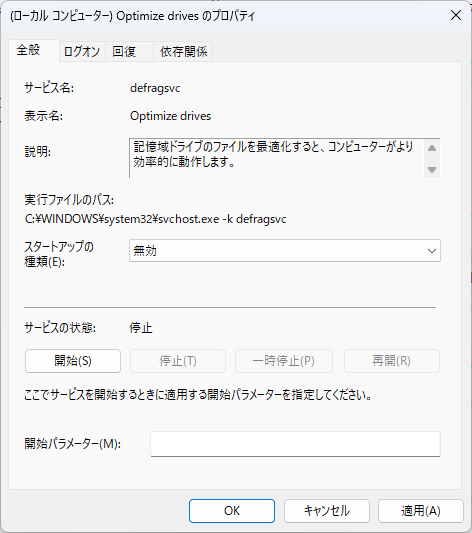
Task: Click the 再開(R) button
Action: coord(392,361)
